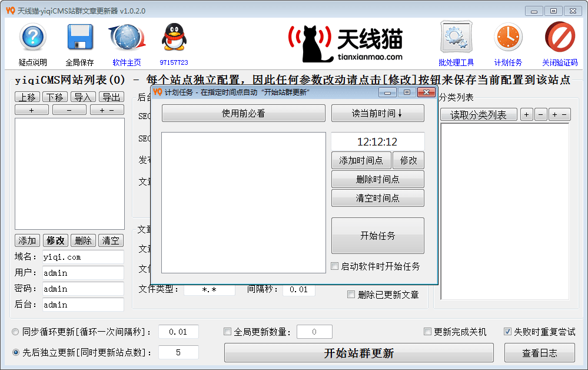Toggle the 删除已更新文章 checkbox

pyautogui.click(x=351, y=294)
